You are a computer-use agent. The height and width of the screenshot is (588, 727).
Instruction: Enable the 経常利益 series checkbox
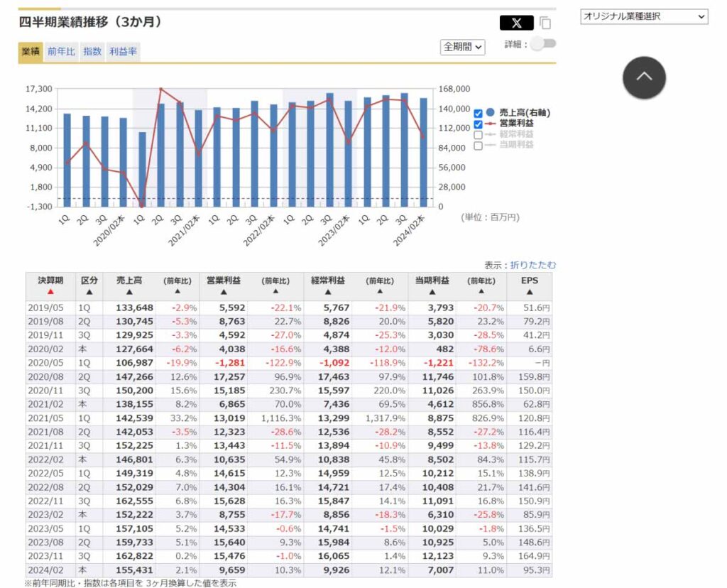pyautogui.click(x=478, y=134)
